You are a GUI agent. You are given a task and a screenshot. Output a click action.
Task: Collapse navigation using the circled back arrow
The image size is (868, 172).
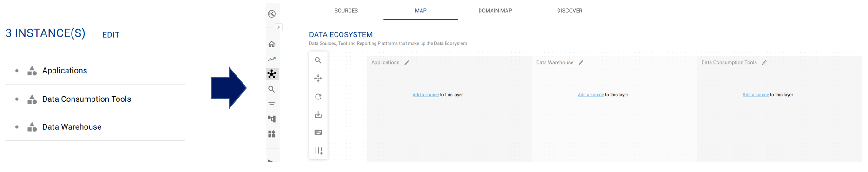tap(272, 14)
